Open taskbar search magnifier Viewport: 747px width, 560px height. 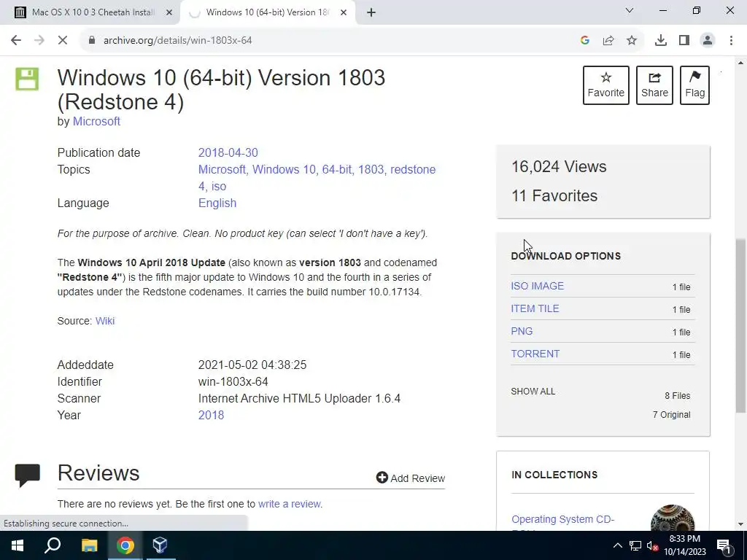53,545
